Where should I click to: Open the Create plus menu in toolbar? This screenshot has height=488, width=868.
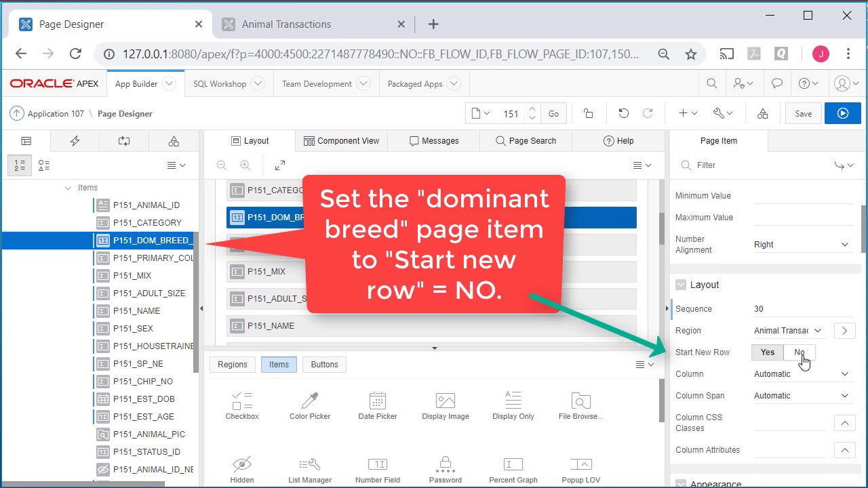tap(688, 114)
